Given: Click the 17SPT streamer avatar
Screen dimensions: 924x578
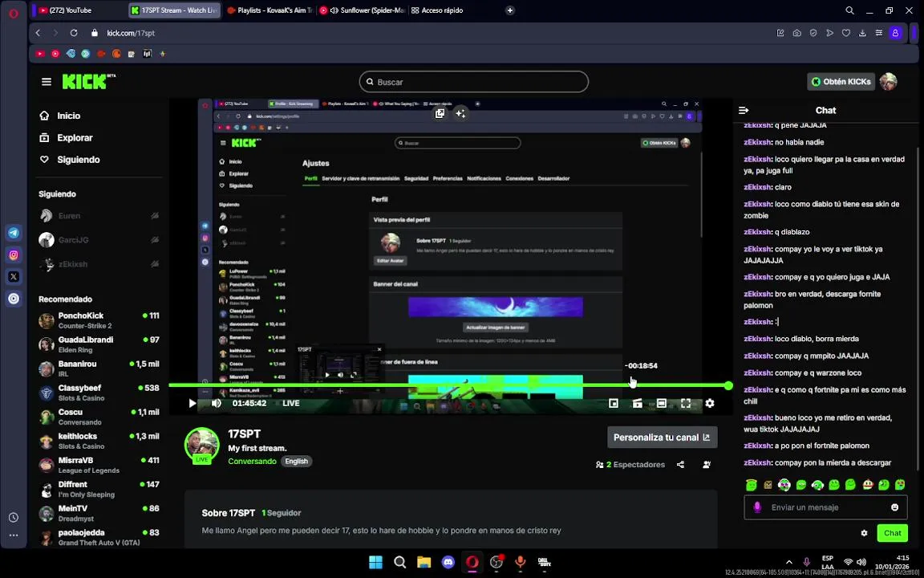Looking at the screenshot, I should click(201, 446).
